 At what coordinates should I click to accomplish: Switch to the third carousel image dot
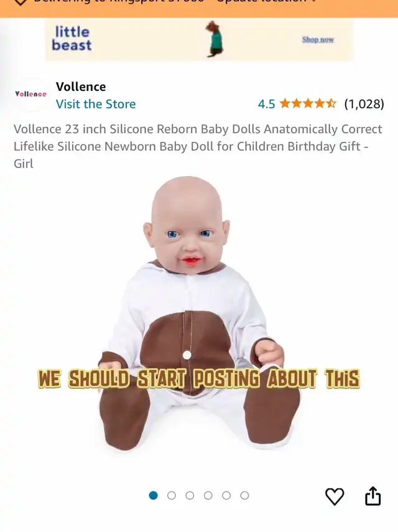[190, 495]
